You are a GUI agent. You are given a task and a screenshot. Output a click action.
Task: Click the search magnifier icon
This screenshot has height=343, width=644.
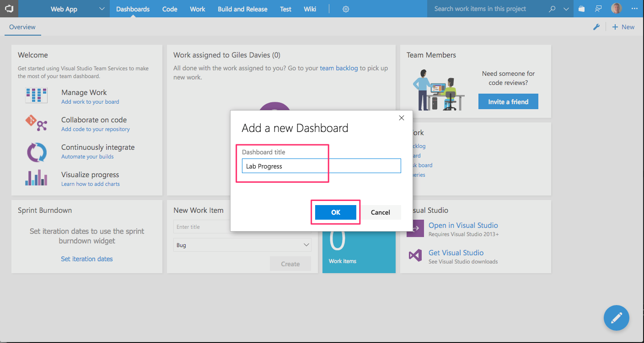[553, 9]
